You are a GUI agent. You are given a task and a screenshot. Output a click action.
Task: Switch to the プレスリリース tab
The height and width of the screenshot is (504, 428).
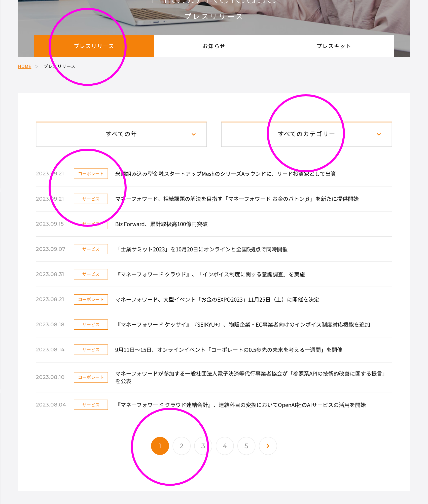94,46
